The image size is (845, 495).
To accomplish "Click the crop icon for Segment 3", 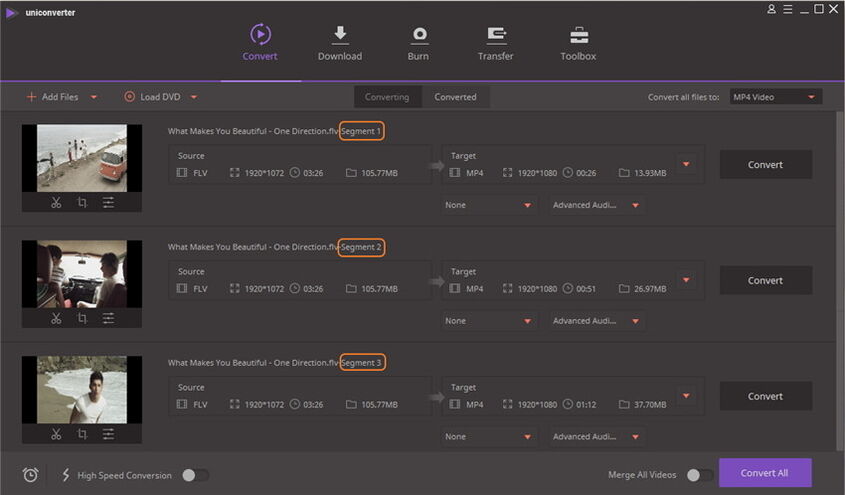I will point(82,434).
